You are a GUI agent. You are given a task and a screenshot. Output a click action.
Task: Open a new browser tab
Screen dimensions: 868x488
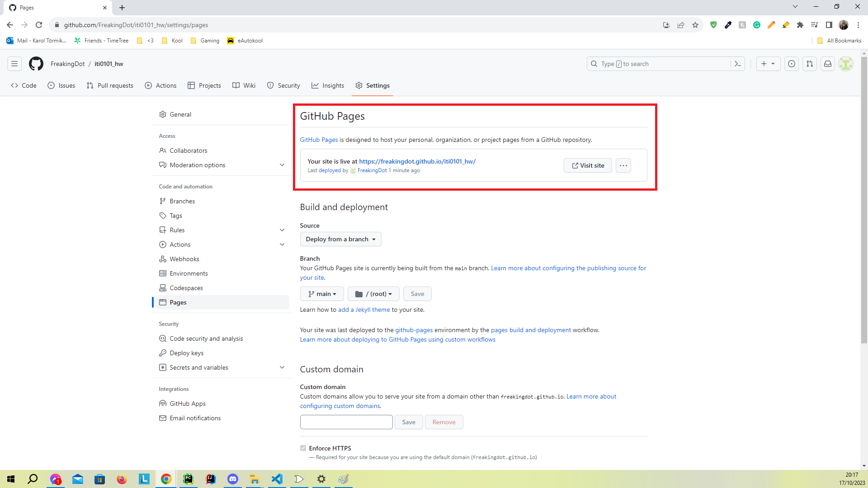click(x=122, y=8)
